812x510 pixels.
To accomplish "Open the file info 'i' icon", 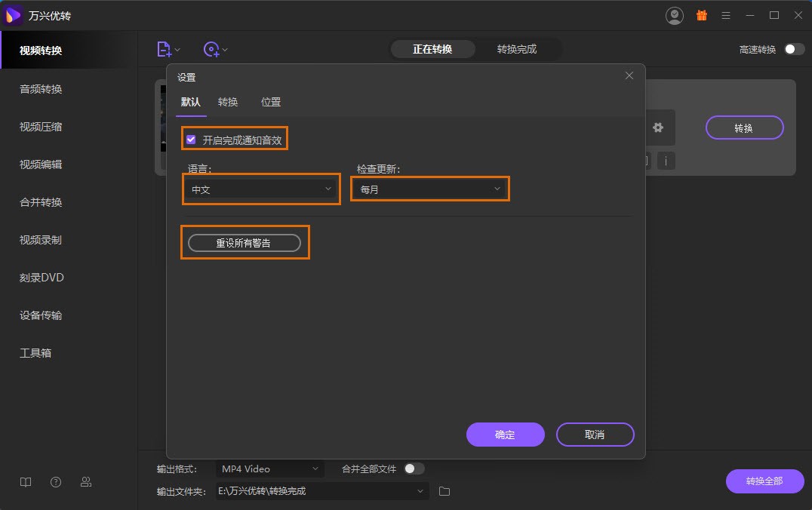I will (x=666, y=161).
